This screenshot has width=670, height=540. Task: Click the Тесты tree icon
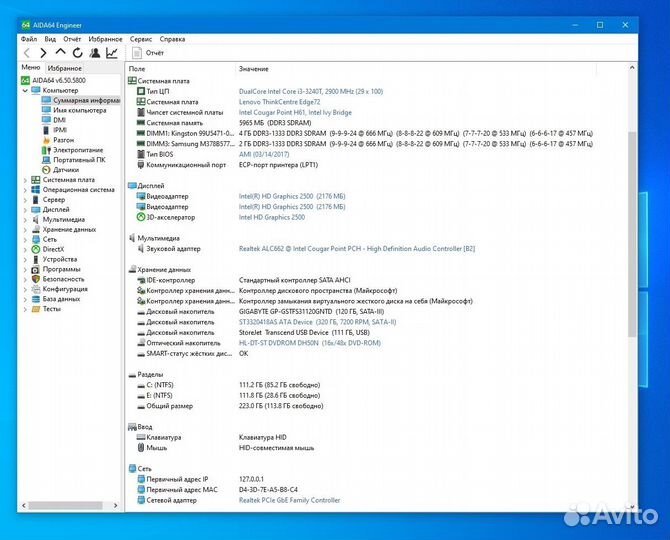pyautogui.click(x=36, y=309)
